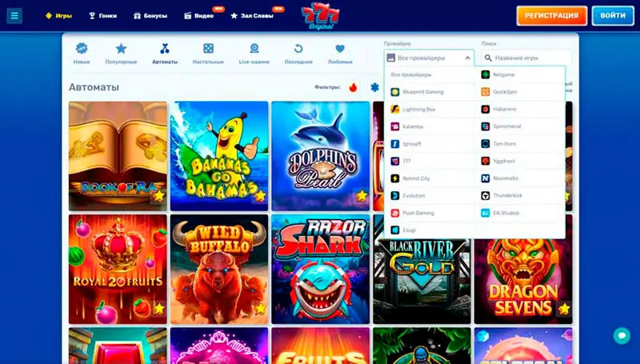640x364 pixels.
Task: Open the chat support bubble
Action: (621, 335)
